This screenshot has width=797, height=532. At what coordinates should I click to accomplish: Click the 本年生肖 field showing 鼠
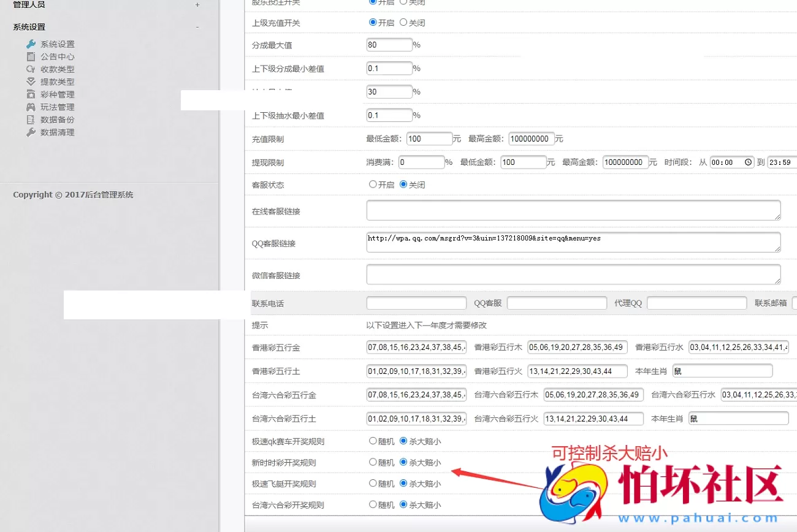point(722,370)
